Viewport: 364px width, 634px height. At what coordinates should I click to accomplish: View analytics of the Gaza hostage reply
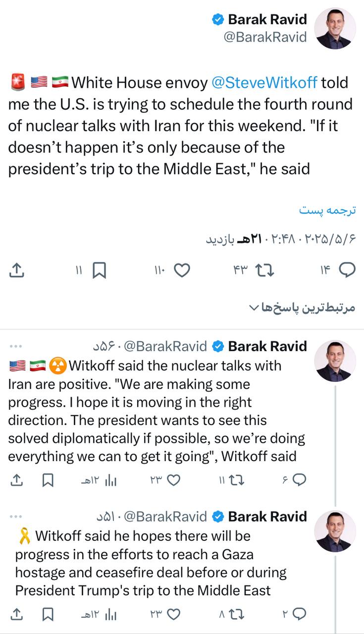click(x=111, y=614)
